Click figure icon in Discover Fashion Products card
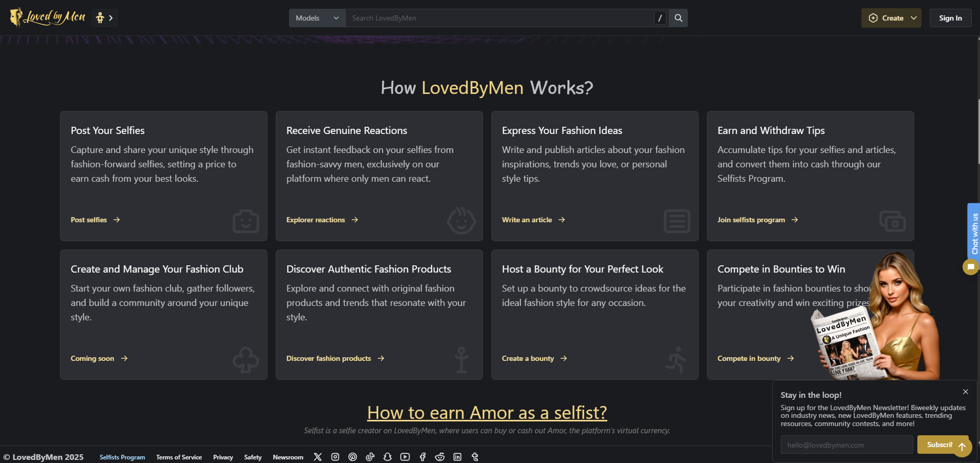Image resolution: width=980 pixels, height=463 pixels. click(x=462, y=359)
